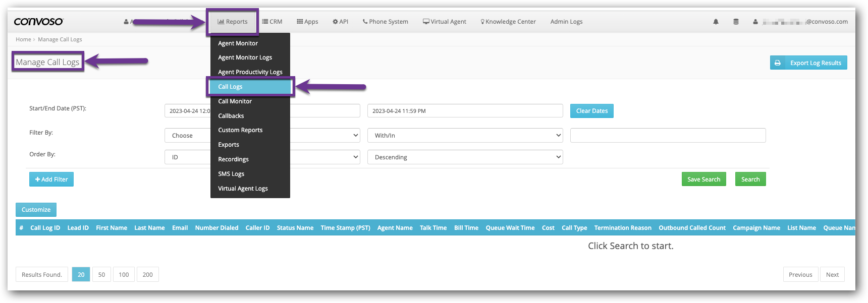Select Virtual Agent Logs menu entry
This screenshot has width=868, height=303.
[x=250, y=189]
